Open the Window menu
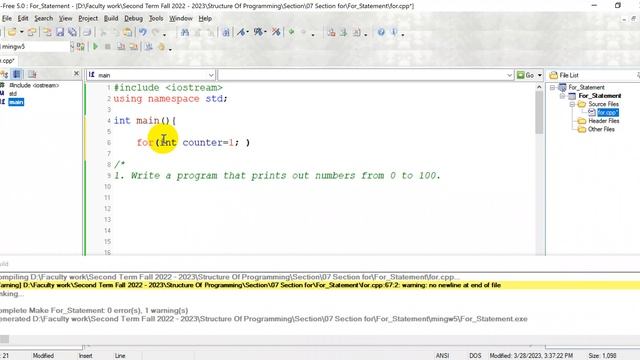The width and height of the screenshot is (640, 360). [x=181, y=18]
